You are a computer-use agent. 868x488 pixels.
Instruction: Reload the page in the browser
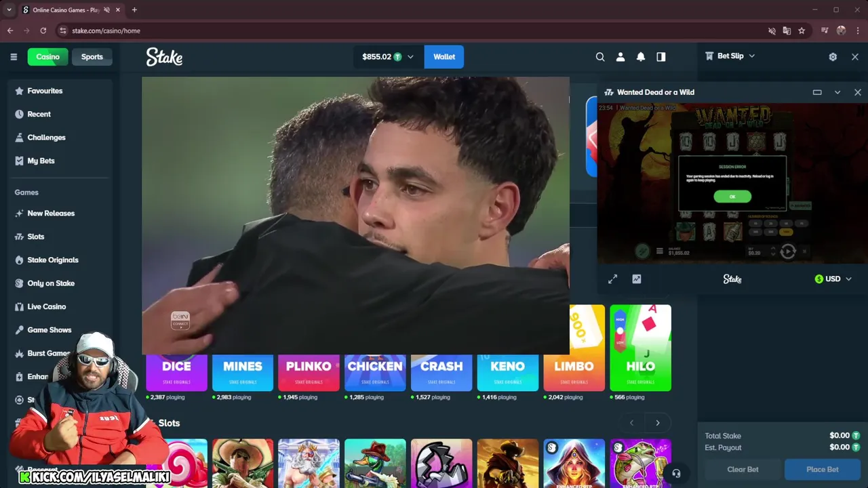point(43,30)
